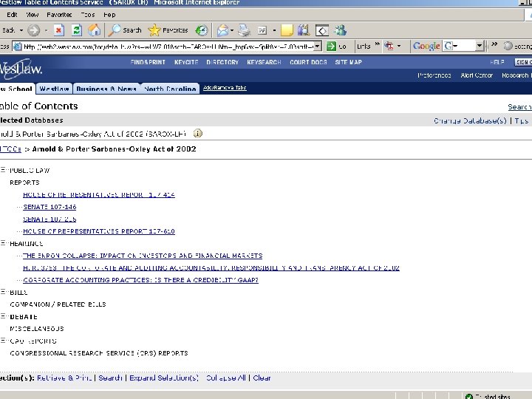Open the SENATE 107-146 report link
The image size is (532, 399).
pyautogui.click(x=50, y=207)
